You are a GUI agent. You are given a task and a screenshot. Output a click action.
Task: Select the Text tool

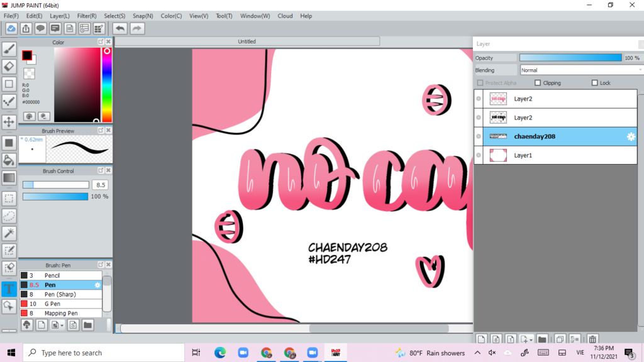point(9,288)
